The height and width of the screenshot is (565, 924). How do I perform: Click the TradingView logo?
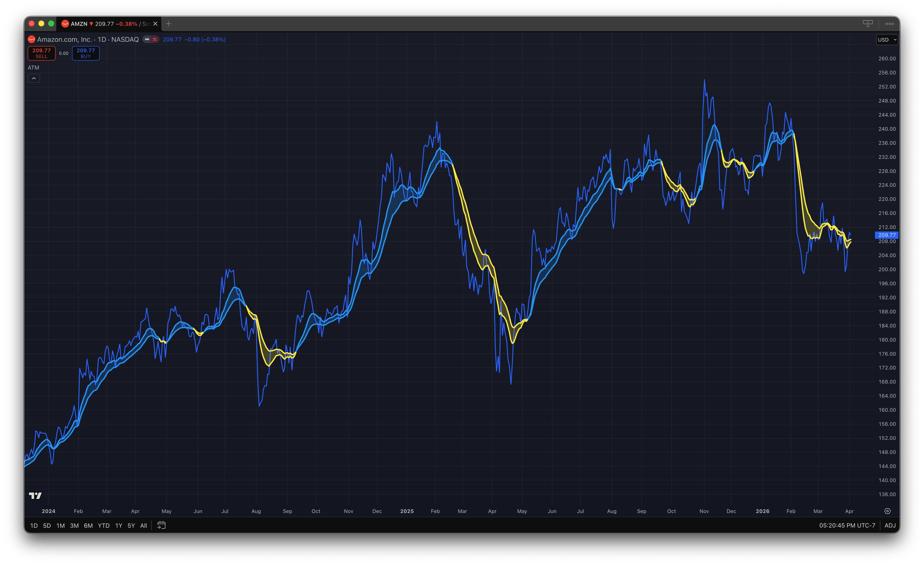(35, 495)
